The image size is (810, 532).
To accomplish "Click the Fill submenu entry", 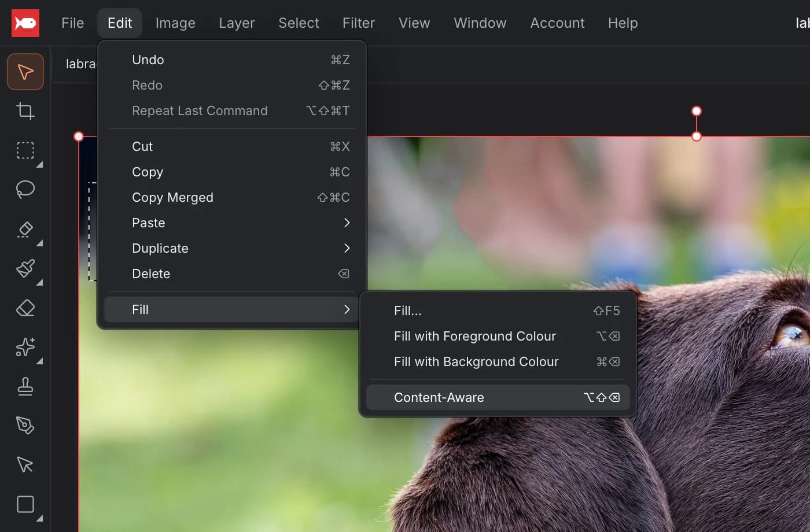I will [x=232, y=309].
